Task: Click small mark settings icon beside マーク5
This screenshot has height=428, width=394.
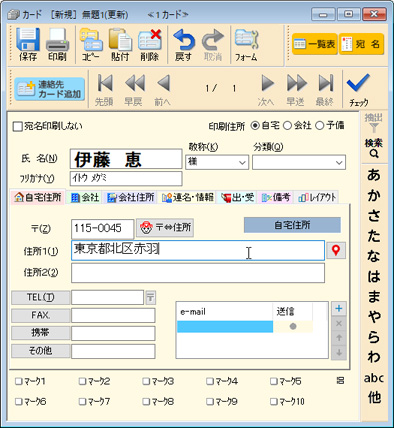Action: point(340,381)
